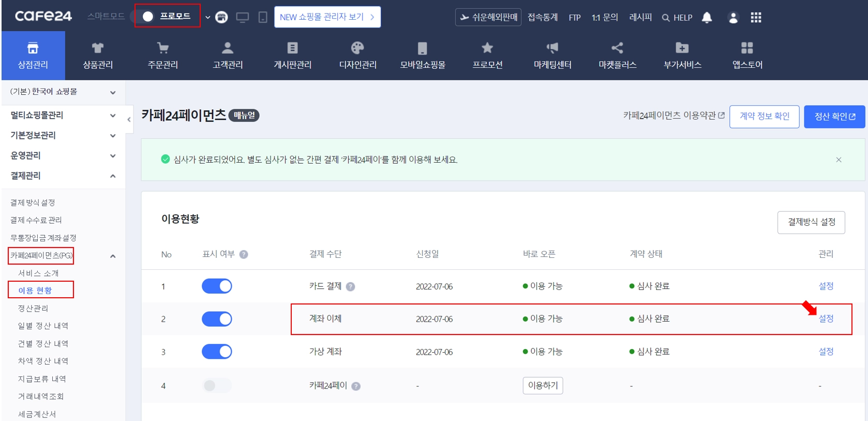Click the PC monitor preview icon
The height and width of the screenshot is (421, 868).
242,17
